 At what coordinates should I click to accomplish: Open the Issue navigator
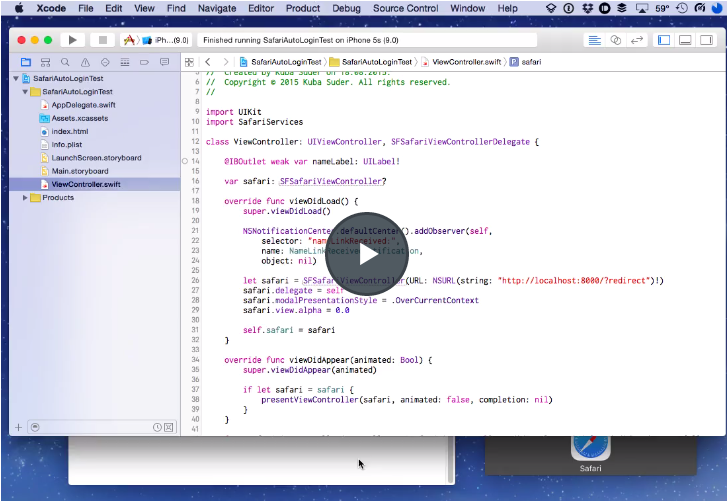(x=85, y=62)
